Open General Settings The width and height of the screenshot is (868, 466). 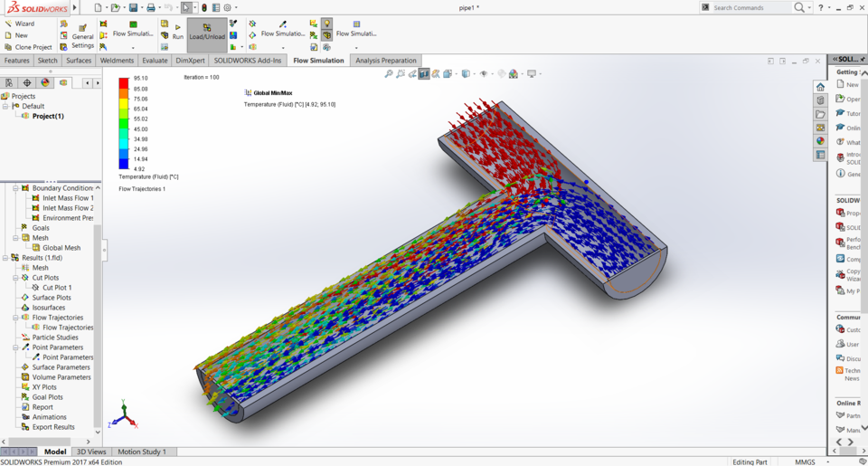[x=82, y=36]
